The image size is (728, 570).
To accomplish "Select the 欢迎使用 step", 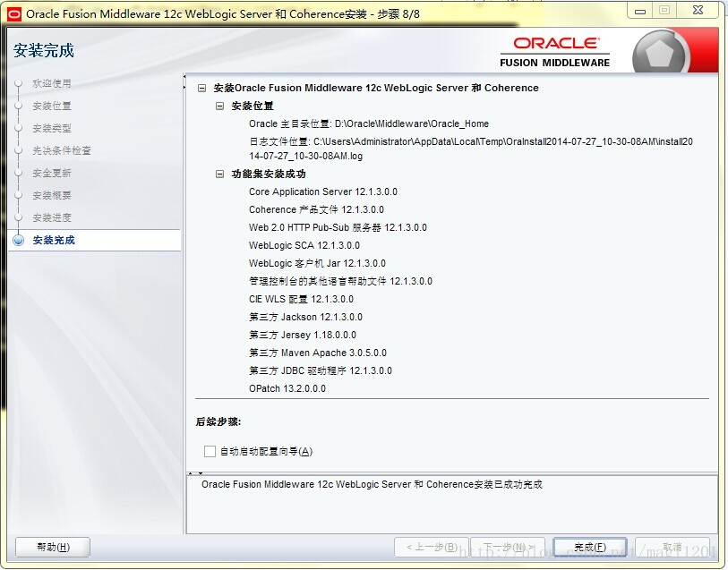I will tap(52, 83).
